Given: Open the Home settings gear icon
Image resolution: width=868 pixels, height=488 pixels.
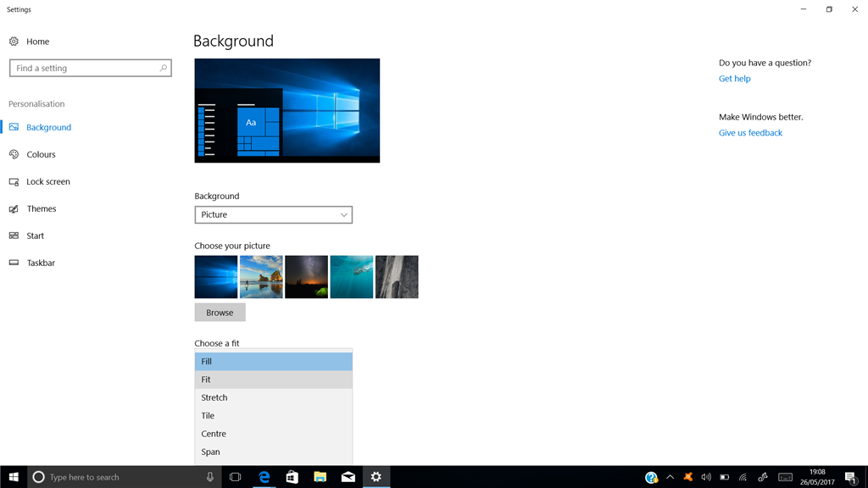Looking at the screenshot, I should coord(14,42).
